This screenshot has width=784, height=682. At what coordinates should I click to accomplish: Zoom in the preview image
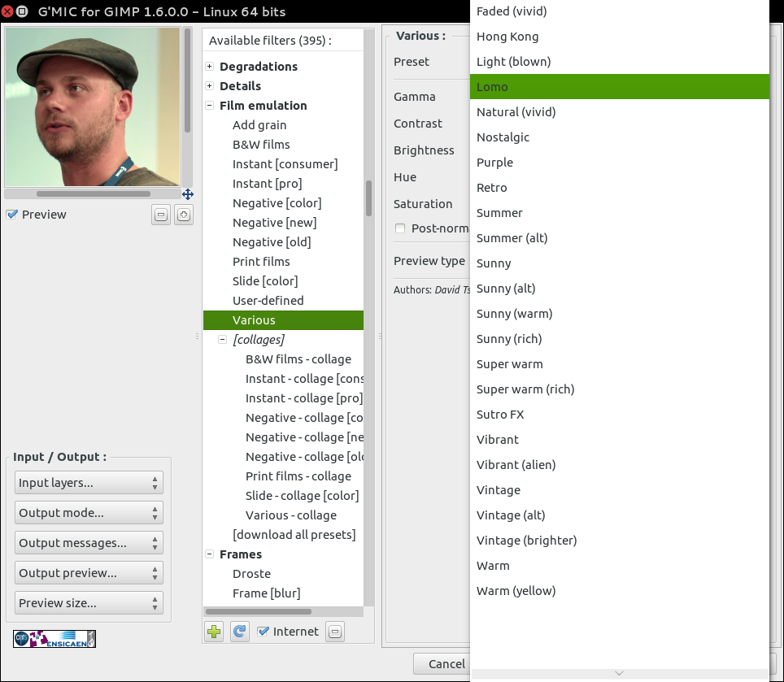[x=184, y=215]
